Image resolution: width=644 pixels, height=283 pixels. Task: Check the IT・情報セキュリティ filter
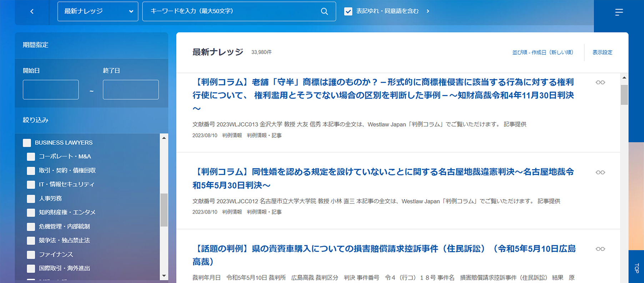pos(31,185)
